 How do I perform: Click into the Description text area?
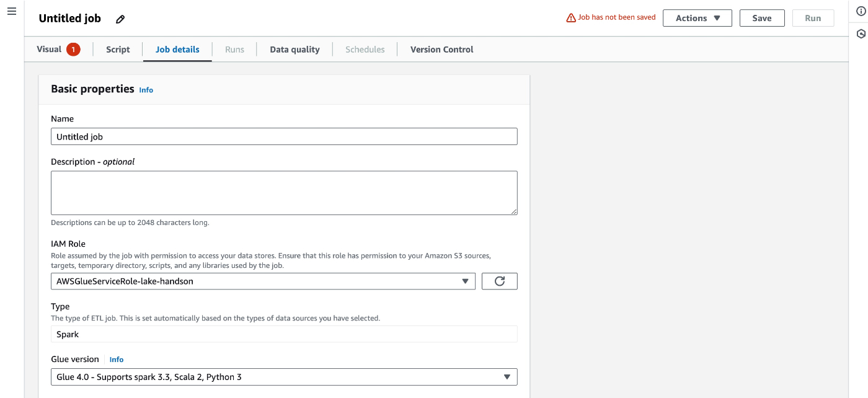[x=283, y=193]
